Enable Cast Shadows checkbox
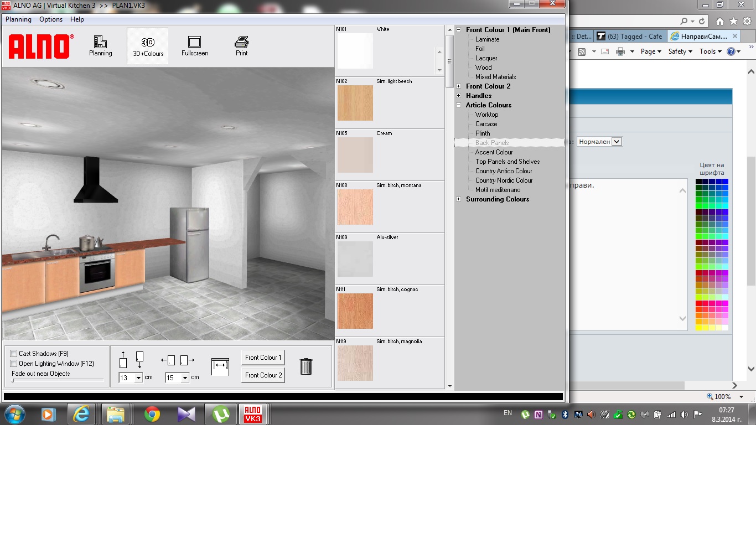This screenshot has height=538, width=756. click(14, 354)
